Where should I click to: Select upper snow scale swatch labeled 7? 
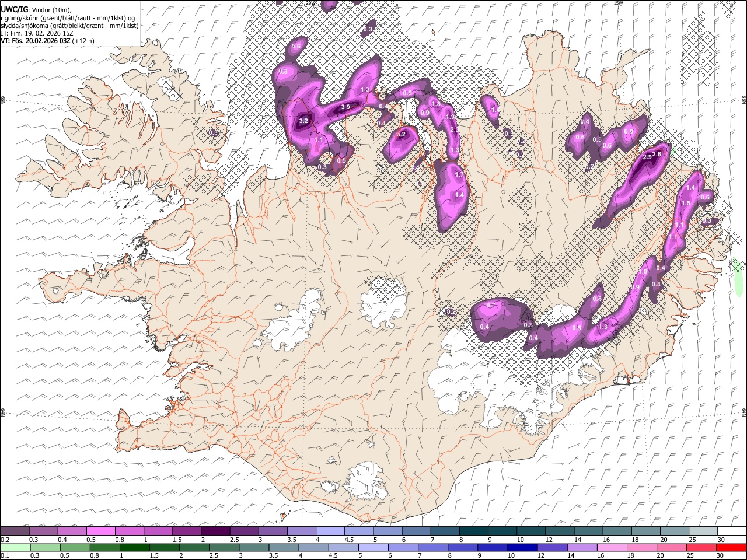tap(445, 531)
